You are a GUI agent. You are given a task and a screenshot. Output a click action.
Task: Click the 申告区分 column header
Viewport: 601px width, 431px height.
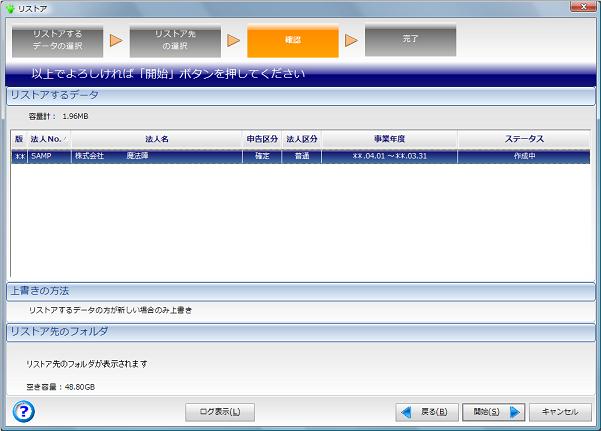pyautogui.click(x=262, y=139)
